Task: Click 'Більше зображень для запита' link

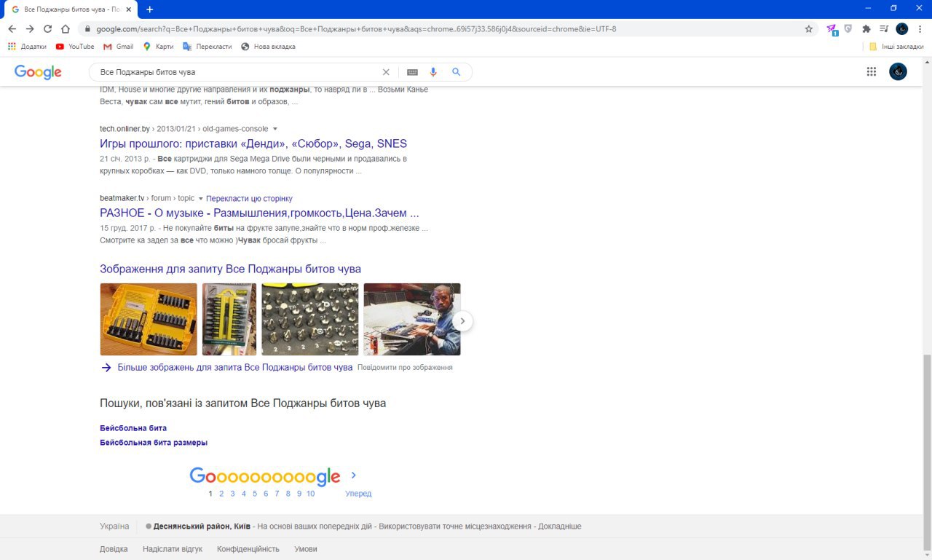Action: point(234,368)
